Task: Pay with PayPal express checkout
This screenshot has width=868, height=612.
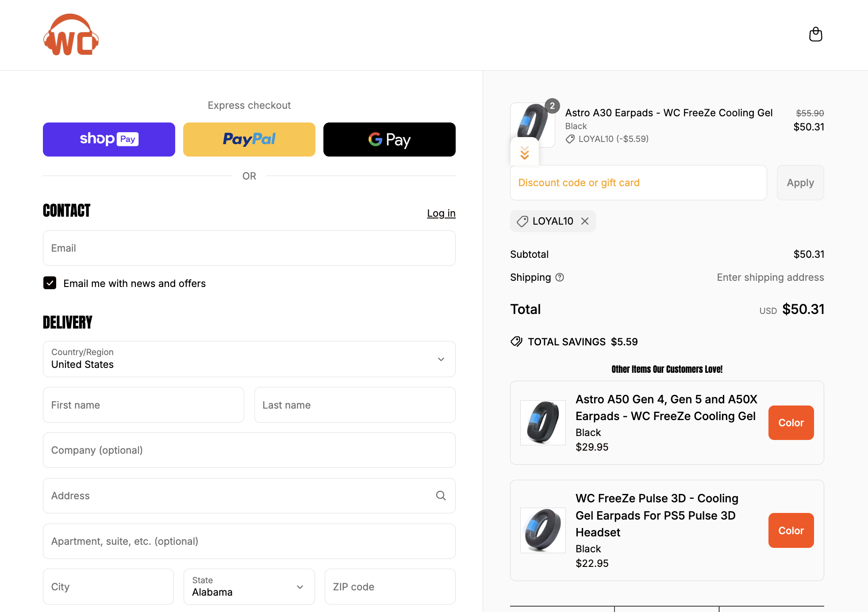Action: pos(249,139)
